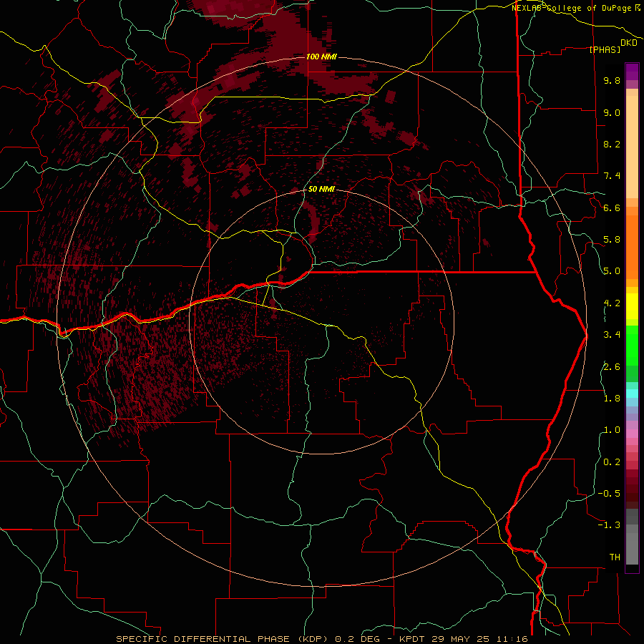Click the 'TH' threshold label
The width and height of the screenshot is (644, 644).
click(615, 557)
